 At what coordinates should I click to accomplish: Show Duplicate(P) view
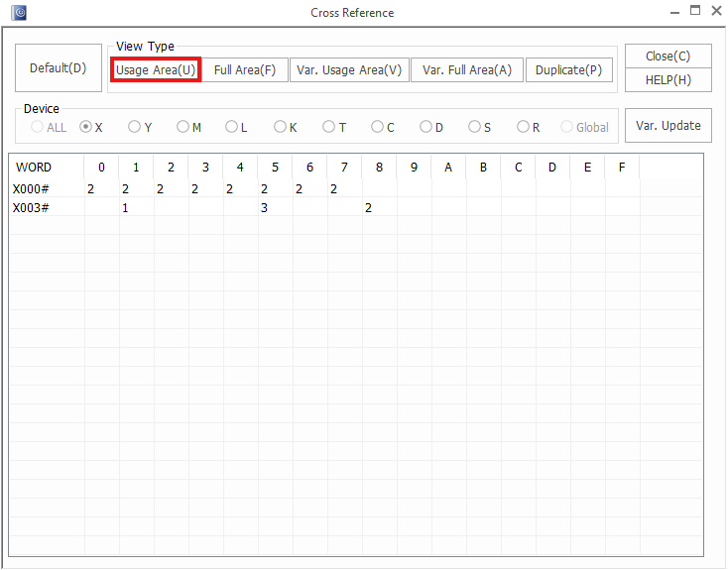pyautogui.click(x=568, y=70)
